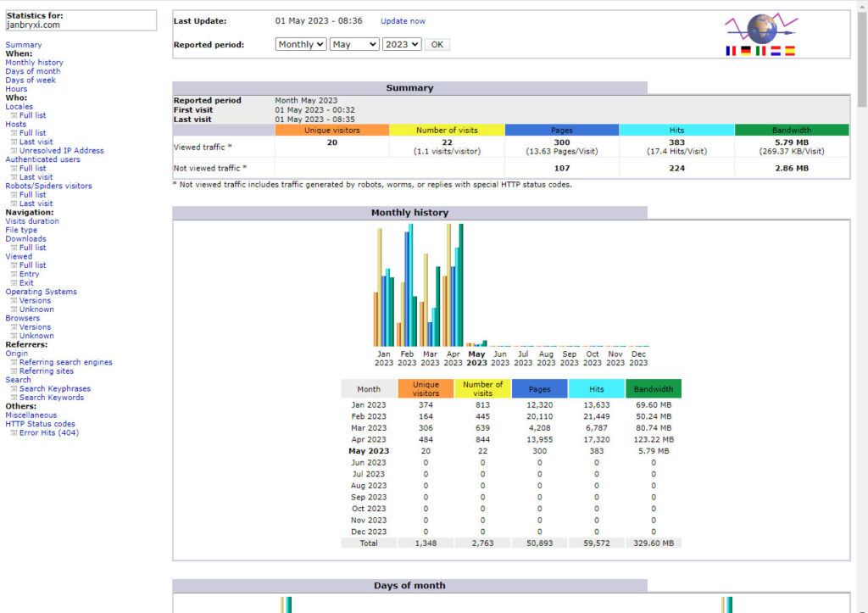Click list icon beside Unresolved IP Address
The image size is (868, 613).
point(14,151)
